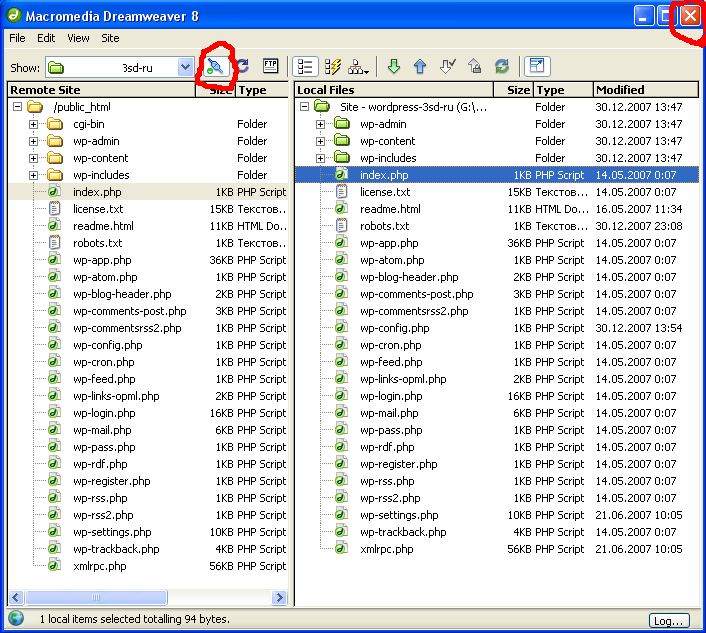Click the Connect to remote host icon
Image resolution: width=706 pixels, height=633 pixels.
pyautogui.click(x=215, y=67)
